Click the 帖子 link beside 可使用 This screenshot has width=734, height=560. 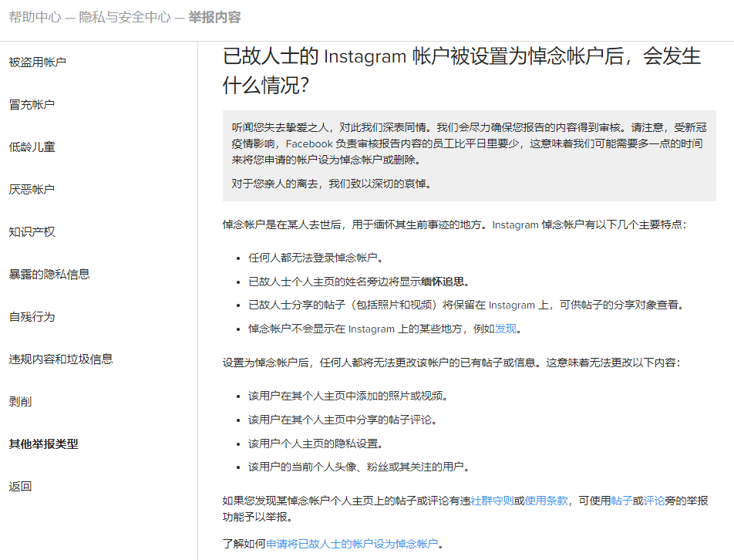pyautogui.click(x=621, y=501)
